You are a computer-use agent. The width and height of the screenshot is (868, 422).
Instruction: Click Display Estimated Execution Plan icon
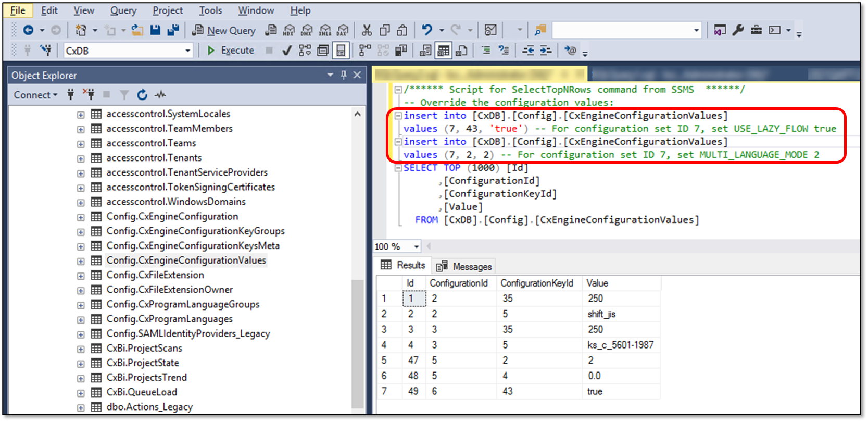[305, 51]
